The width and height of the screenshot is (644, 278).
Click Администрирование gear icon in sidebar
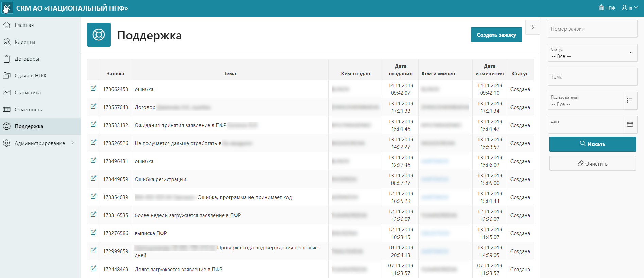[x=7, y=143]
